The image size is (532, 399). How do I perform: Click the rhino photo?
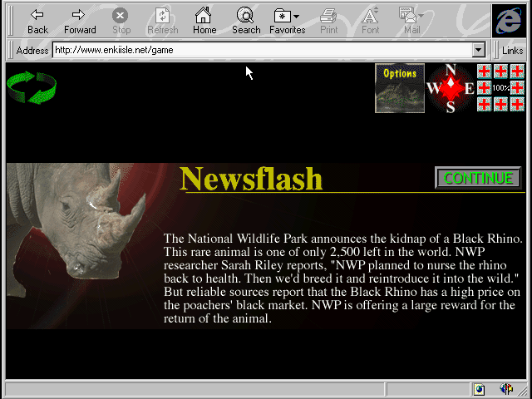pos(76,230)
